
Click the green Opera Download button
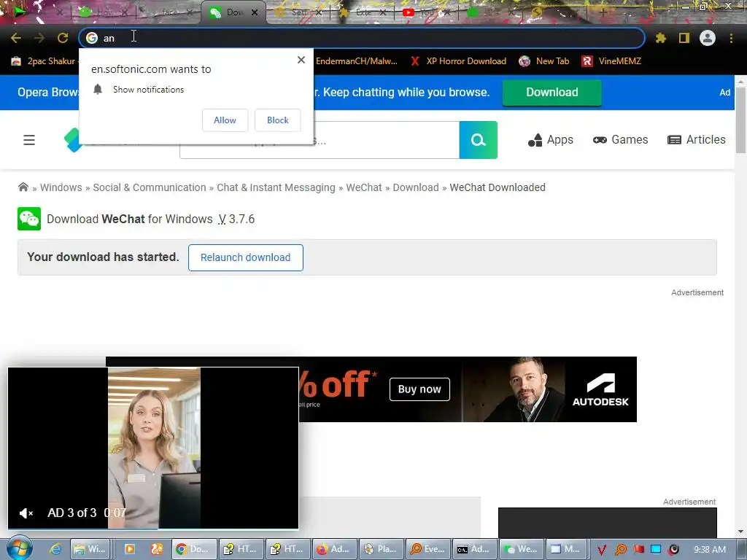click(x=551, y=92)
